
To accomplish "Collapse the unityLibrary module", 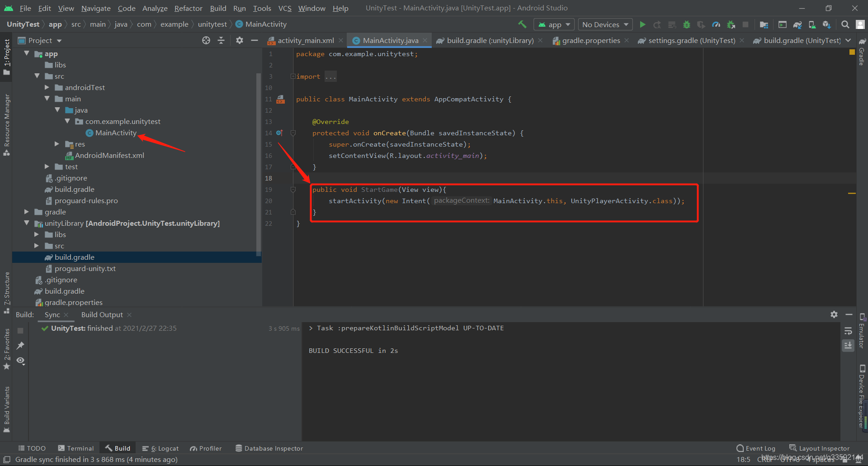I will click(x=27, y=223).
